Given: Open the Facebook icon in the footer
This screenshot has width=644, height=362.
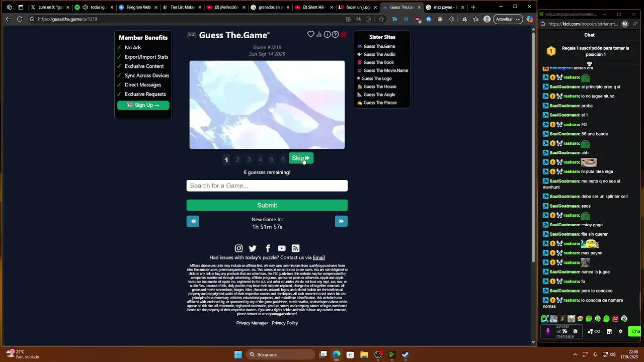Looking at the screenshot, I should (268, 248).
